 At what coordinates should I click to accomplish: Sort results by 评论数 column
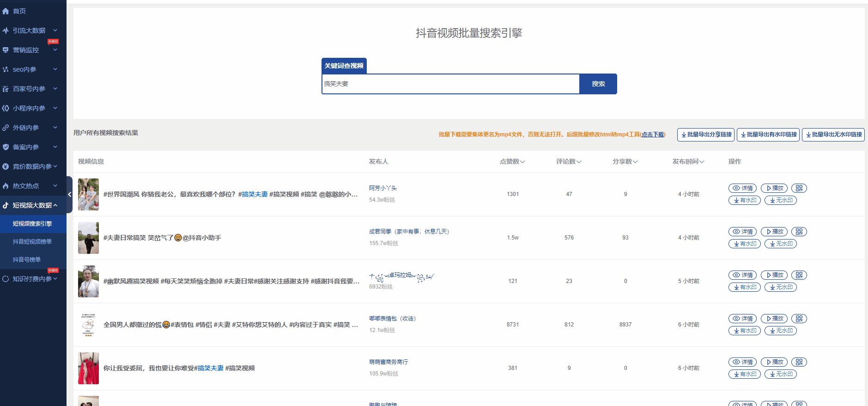(569, 161)
